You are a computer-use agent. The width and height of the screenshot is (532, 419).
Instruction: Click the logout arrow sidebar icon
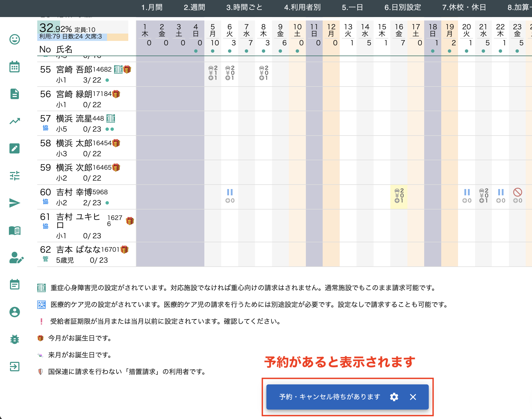(x=15, y=367)
